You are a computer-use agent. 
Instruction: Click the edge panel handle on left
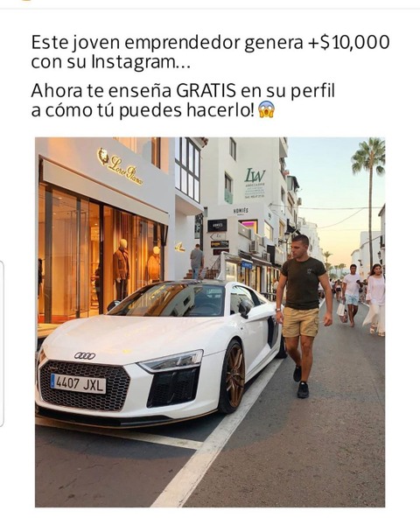coord(2,344)
